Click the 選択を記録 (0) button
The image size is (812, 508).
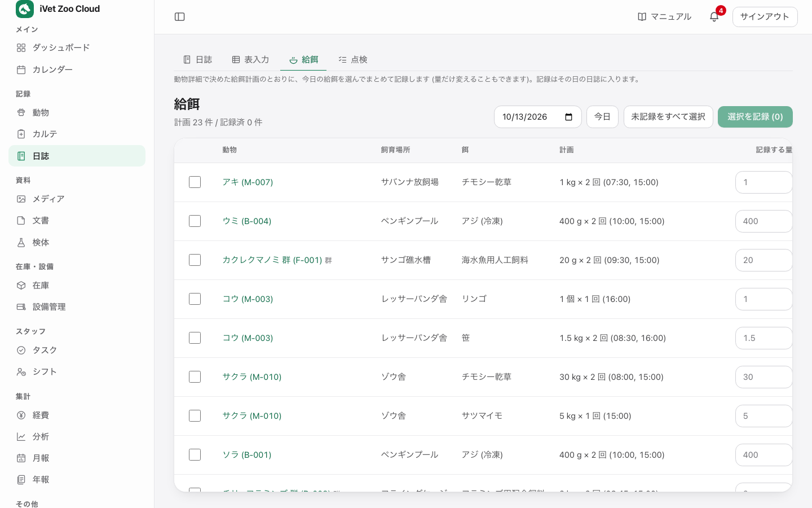[755, 117]
